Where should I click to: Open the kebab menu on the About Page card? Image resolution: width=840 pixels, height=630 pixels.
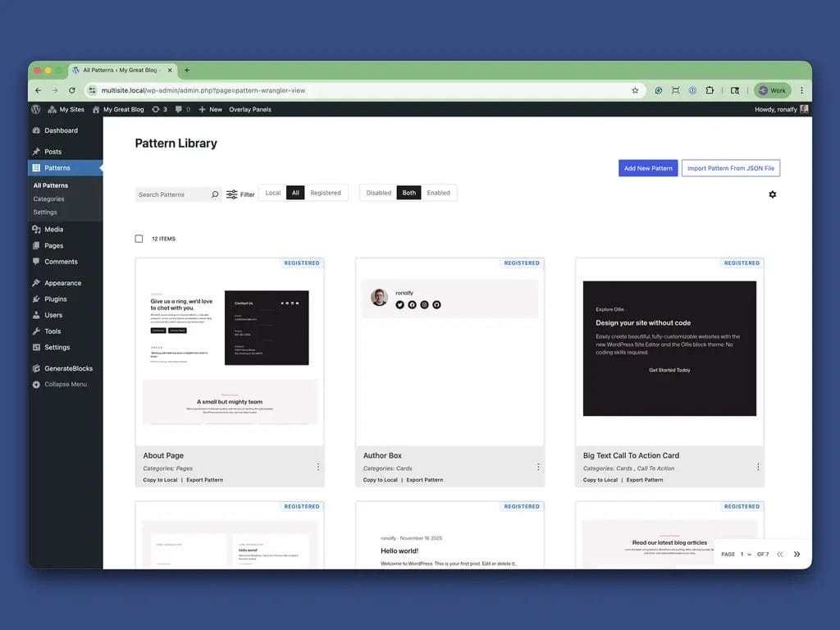pyautogui.click(x=318, y=466)
